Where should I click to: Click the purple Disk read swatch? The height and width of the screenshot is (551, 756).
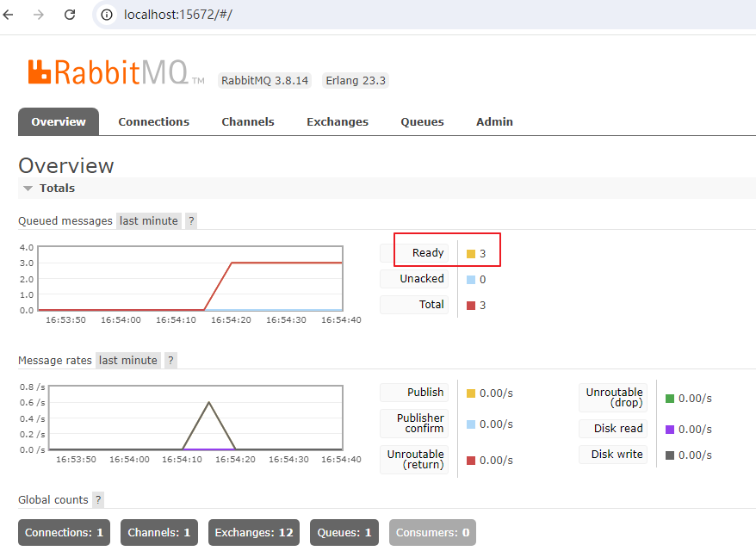[670, 430]
